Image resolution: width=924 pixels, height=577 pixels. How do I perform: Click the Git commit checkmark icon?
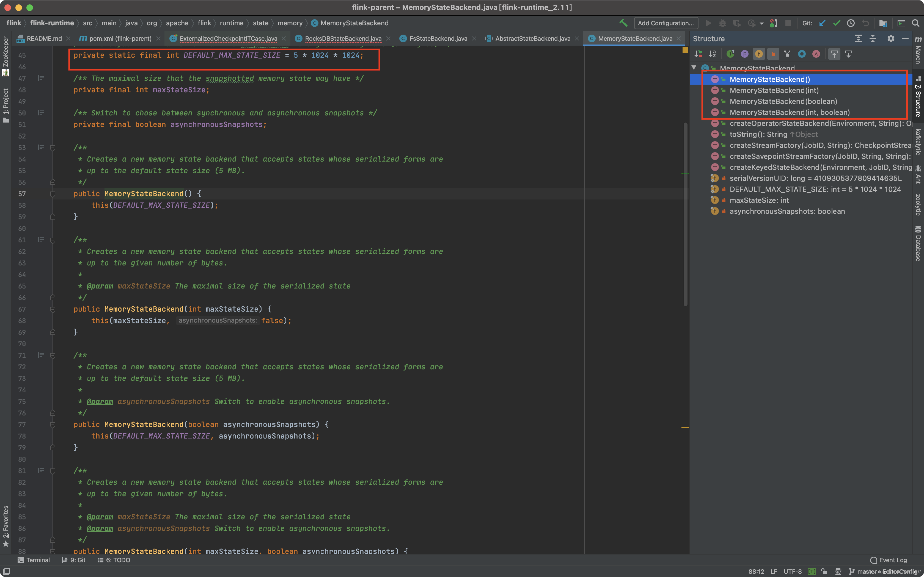[x=837, y=23]
